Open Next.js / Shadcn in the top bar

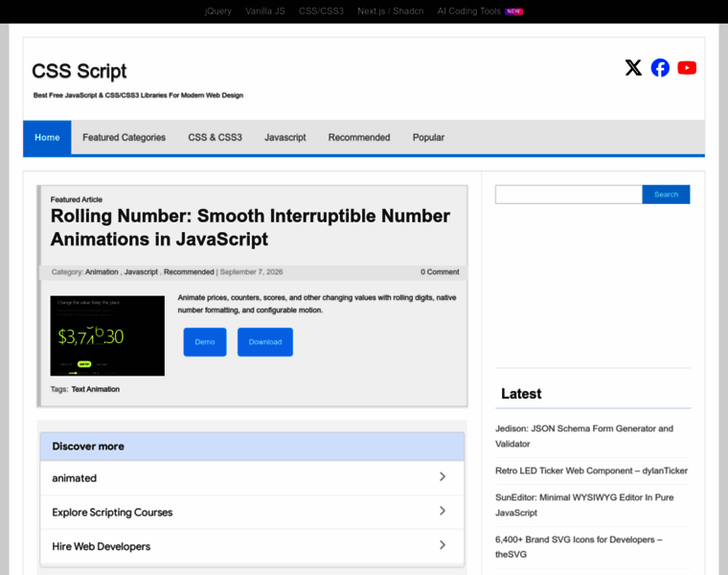(391, 11)
